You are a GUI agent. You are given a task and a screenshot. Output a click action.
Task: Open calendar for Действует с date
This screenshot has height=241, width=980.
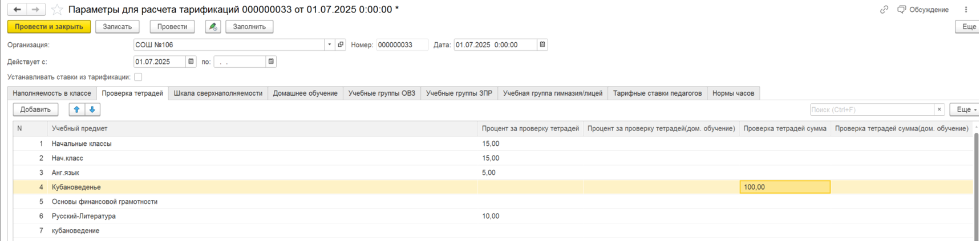(191, 62)
